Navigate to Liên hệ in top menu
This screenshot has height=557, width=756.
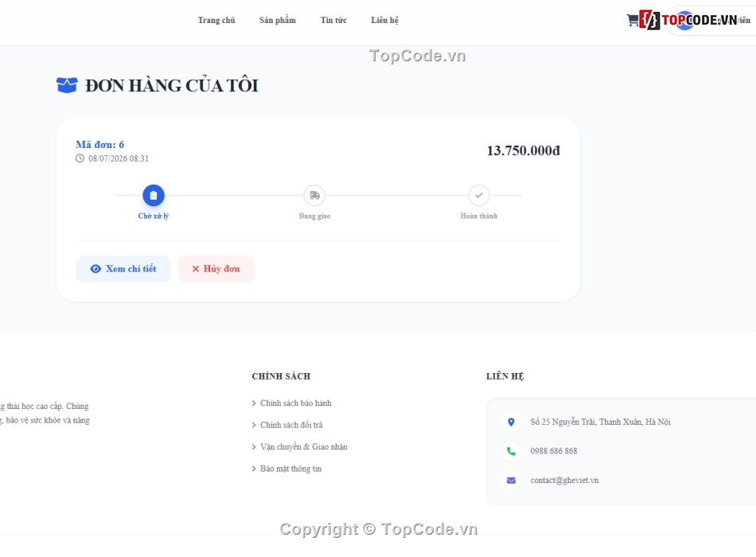click(x=384, y=20)
